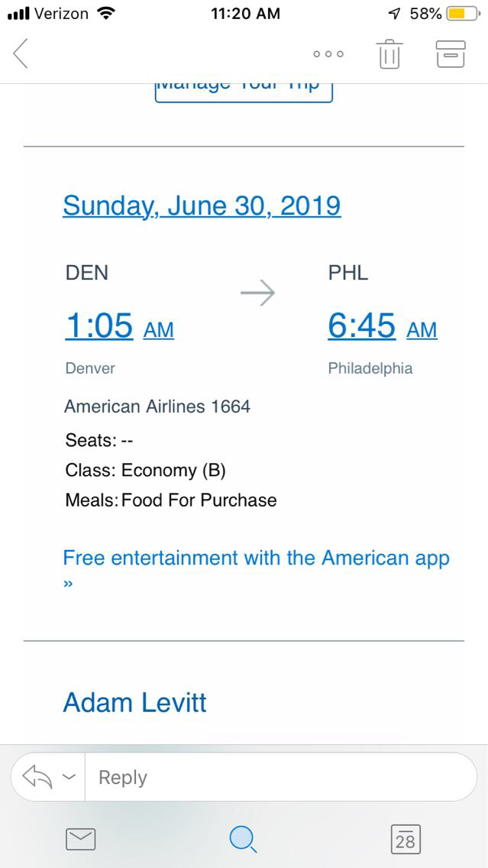Viewport: 488px width, 868px height.
Task: Open the Mail tab envelope icon
Action: coord(80,839)
